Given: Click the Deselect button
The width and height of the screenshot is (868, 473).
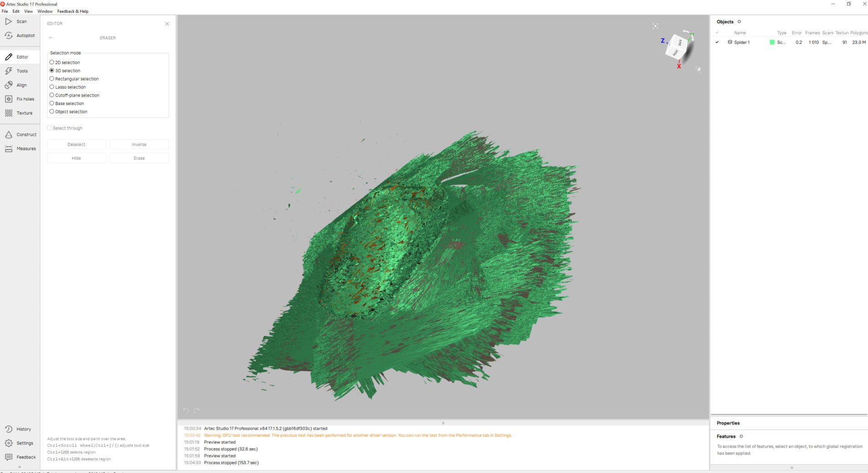Looking at the screenshot, I should 76,144.
